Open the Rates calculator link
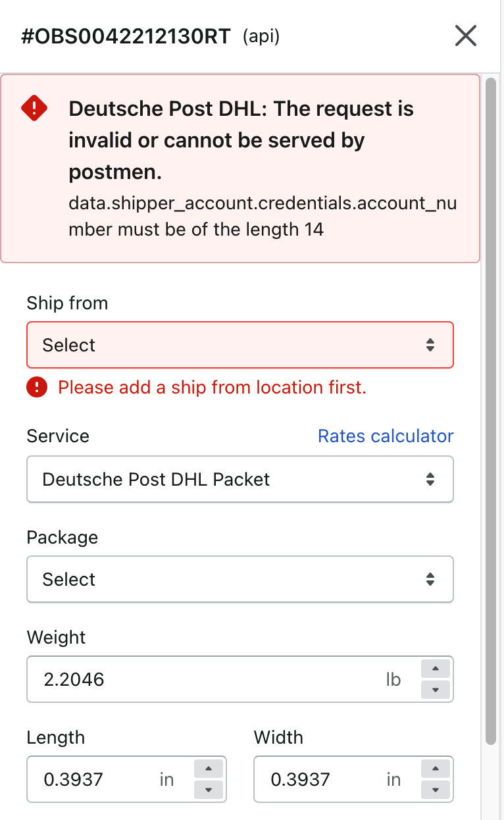Viewport: 504px width, 820px height. pos(386,436)
